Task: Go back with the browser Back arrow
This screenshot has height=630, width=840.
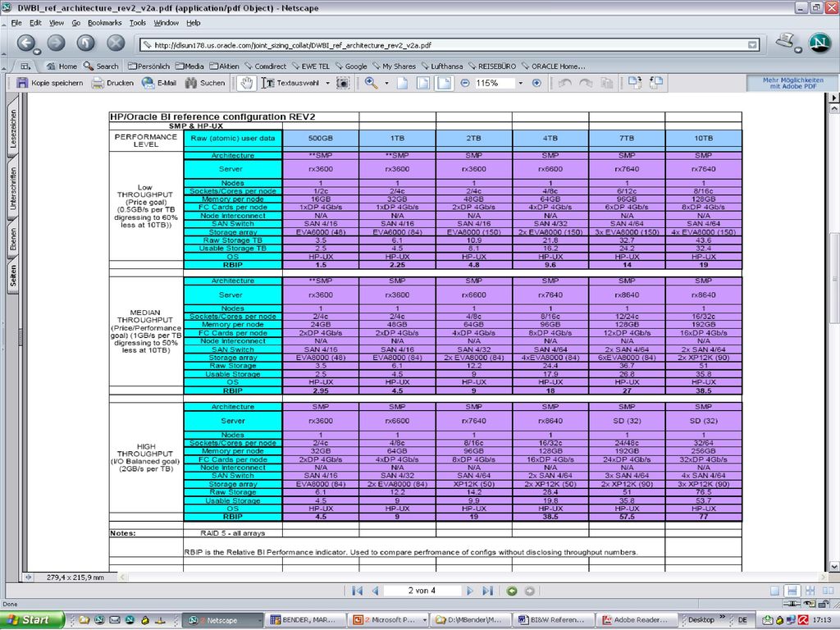Action: (x=25, y=43)
